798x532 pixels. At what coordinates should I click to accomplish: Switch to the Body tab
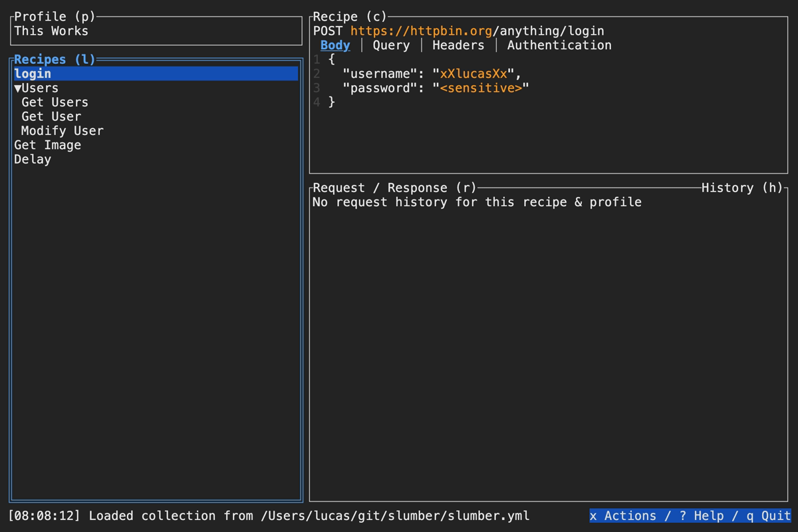pyautogui.click(x=335, y=45)
